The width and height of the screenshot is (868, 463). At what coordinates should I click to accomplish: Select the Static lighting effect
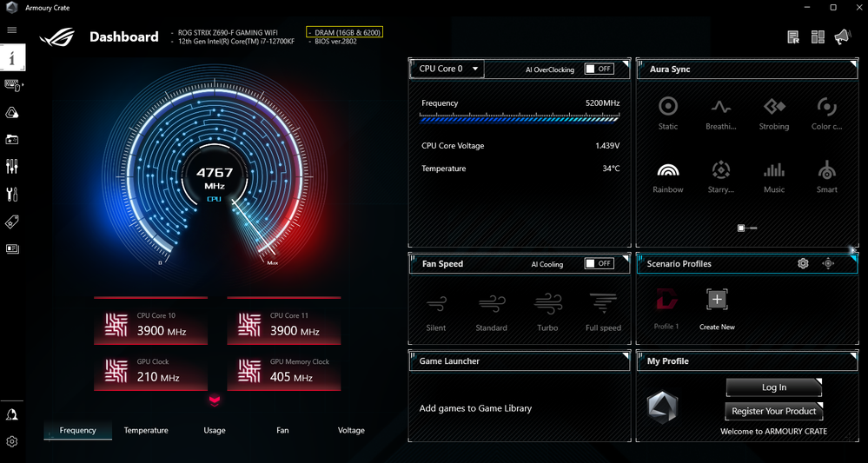point(668,114)
